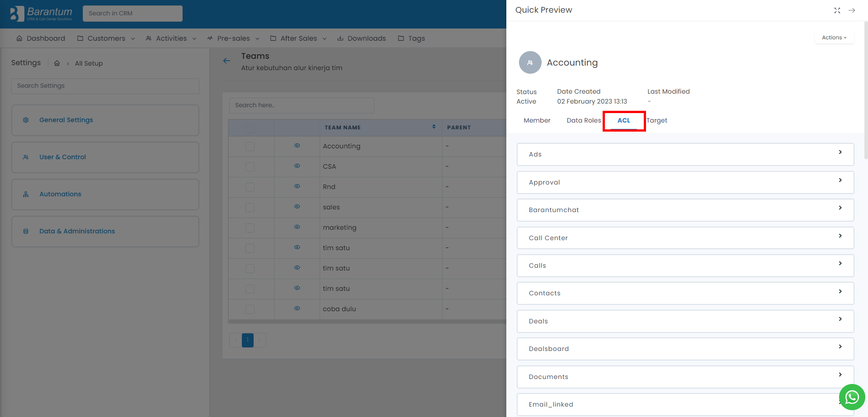Preview the Rnd team eye icon
The width and height of the screenshot is (868, 417).
click(x=297, y=186)
